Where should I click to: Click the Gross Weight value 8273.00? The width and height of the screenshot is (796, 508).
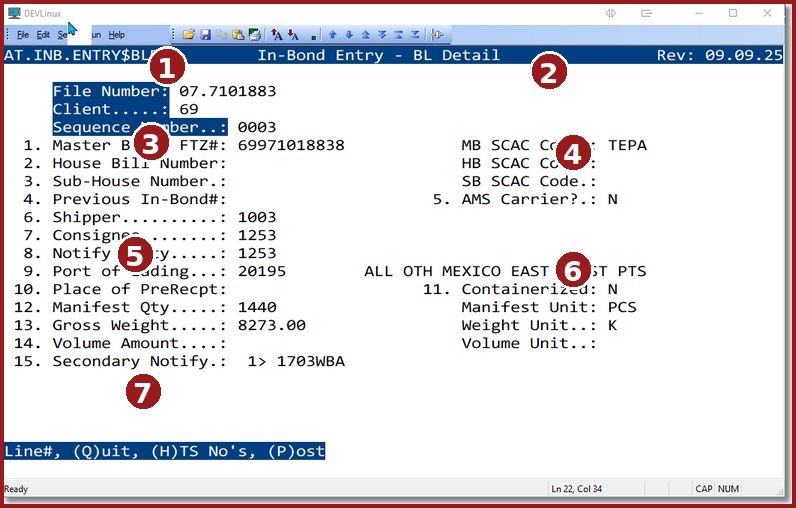[271, 325]
